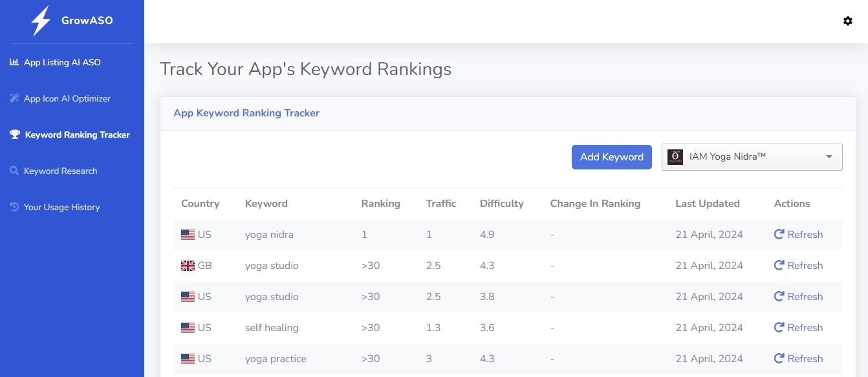
Task: Click the Keyword Research magnifier icon
Action: (14, 171)
